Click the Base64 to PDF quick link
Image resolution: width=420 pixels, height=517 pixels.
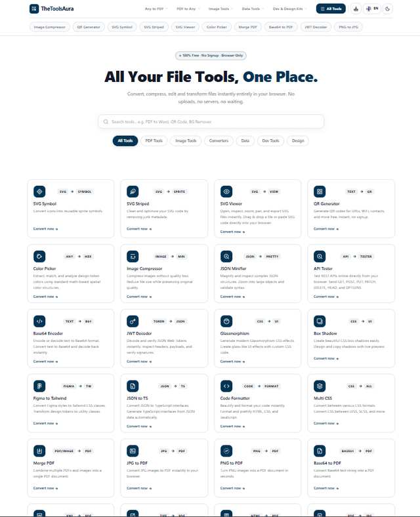pos(281,27)
